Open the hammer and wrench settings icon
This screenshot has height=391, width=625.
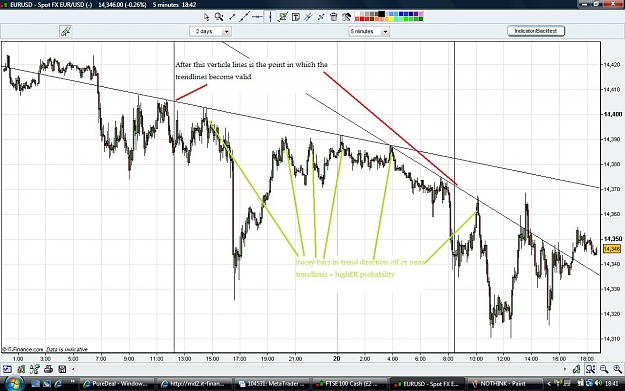click(x=346, y=17)
